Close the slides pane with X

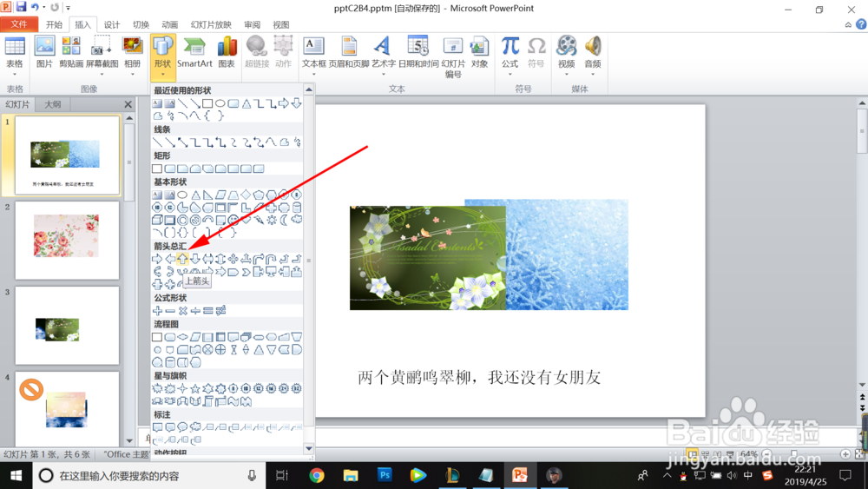[x=128, y=104]
